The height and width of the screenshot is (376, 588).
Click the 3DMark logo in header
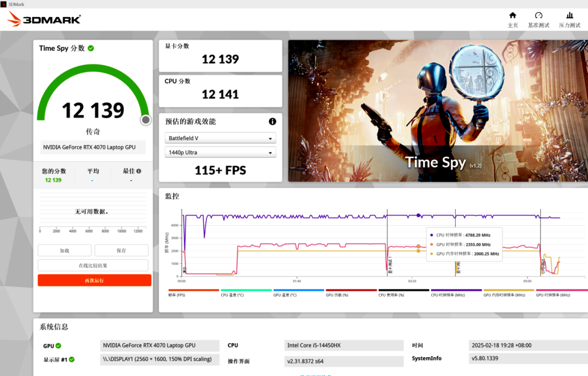click(x=44, y=19)
